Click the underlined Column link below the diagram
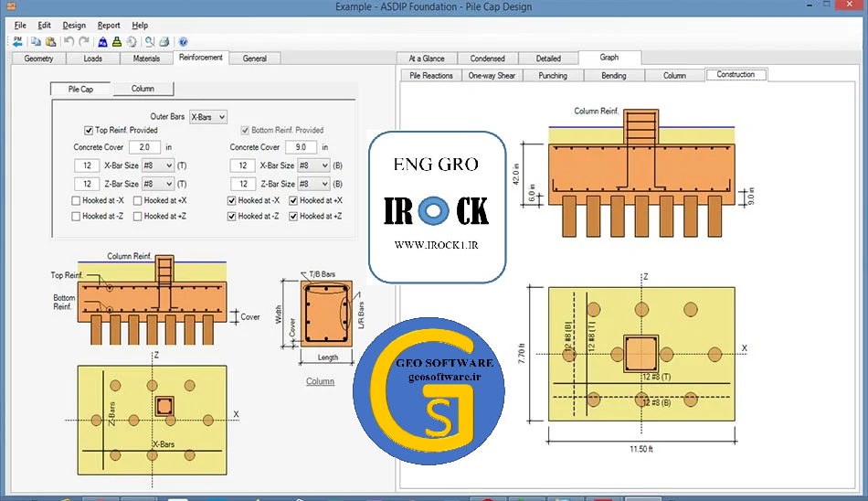Viewport: 868px width, 501px height. [x=320, y=381]
